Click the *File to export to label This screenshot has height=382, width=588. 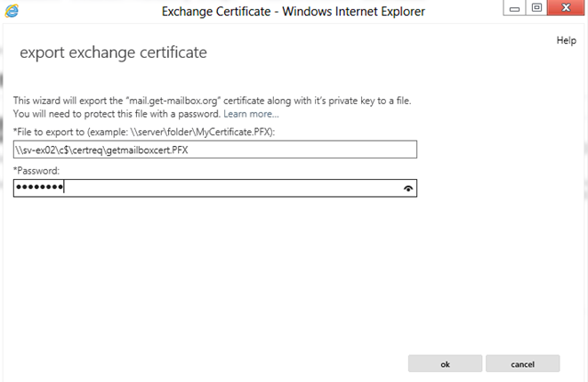49,132
